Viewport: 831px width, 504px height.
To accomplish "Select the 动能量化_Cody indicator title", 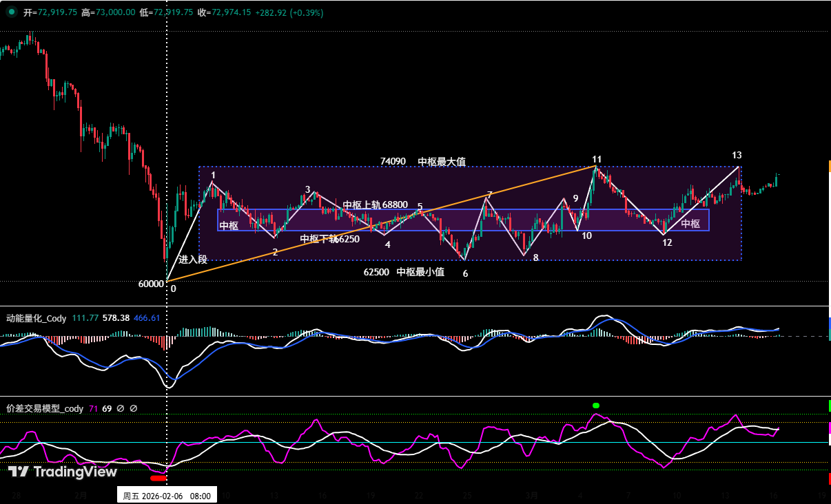I will 36,318.
